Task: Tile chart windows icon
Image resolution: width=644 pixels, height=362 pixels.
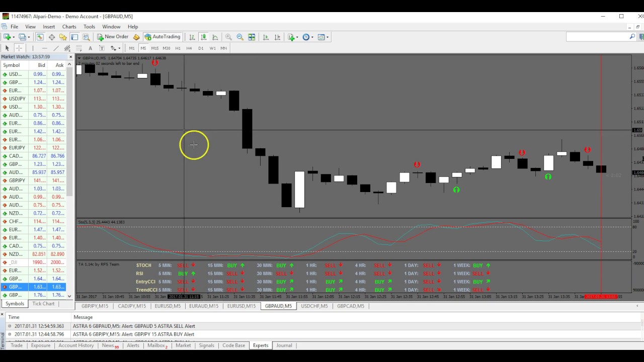Action: point(252,37)
